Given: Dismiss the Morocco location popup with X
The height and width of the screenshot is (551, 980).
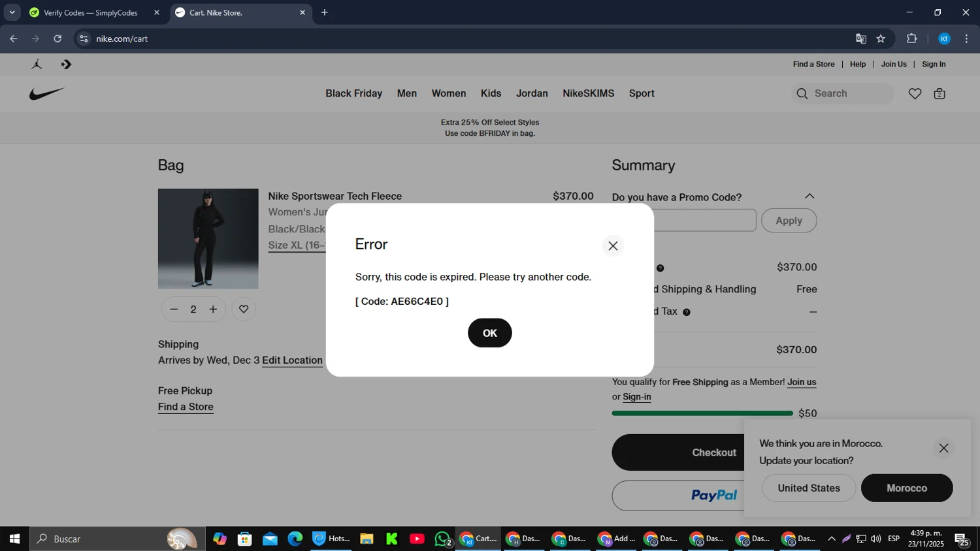Looking at the screenshot, I should coord(943,448).
